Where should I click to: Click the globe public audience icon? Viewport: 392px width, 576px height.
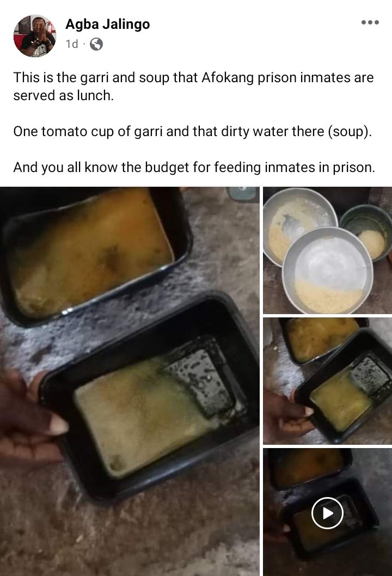[96, 44]
